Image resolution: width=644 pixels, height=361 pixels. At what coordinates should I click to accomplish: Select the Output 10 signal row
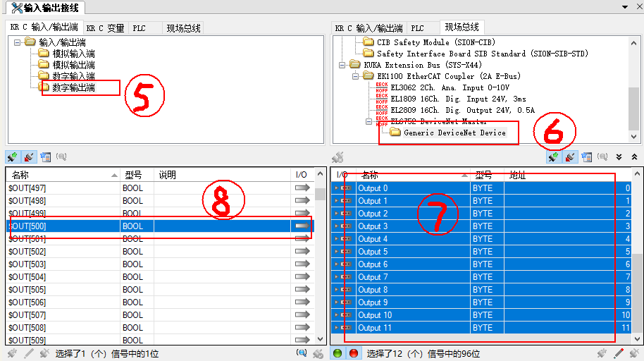(x=481, y=314)
